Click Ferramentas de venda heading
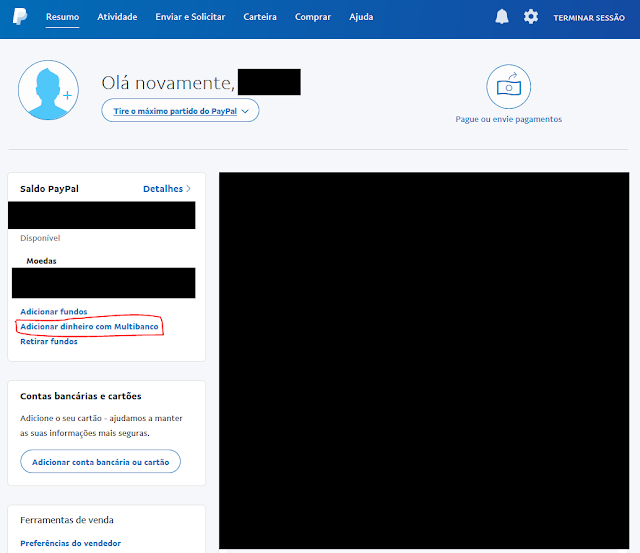 click(x=67, y=520)
